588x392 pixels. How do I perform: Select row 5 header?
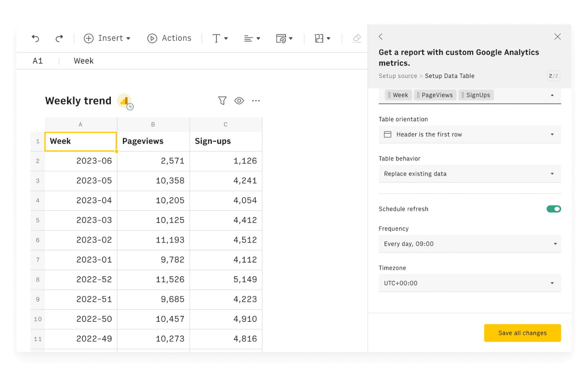(38, 220)
